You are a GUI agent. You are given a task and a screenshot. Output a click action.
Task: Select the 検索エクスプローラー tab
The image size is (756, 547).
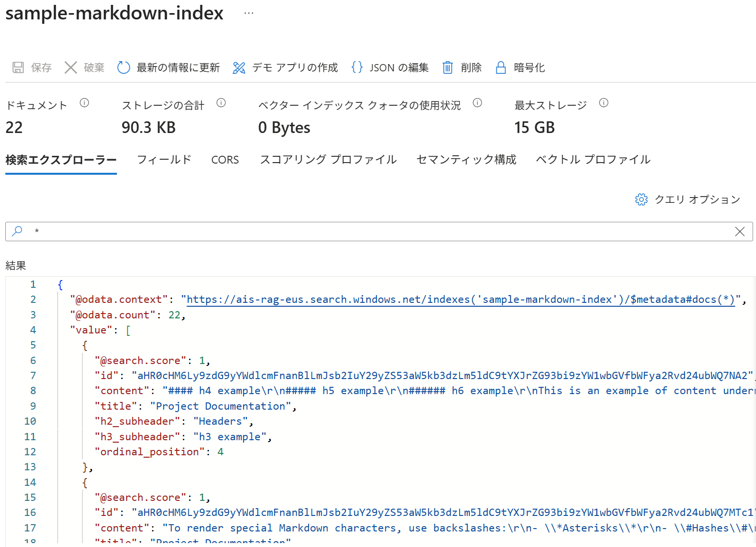(61, 160)
